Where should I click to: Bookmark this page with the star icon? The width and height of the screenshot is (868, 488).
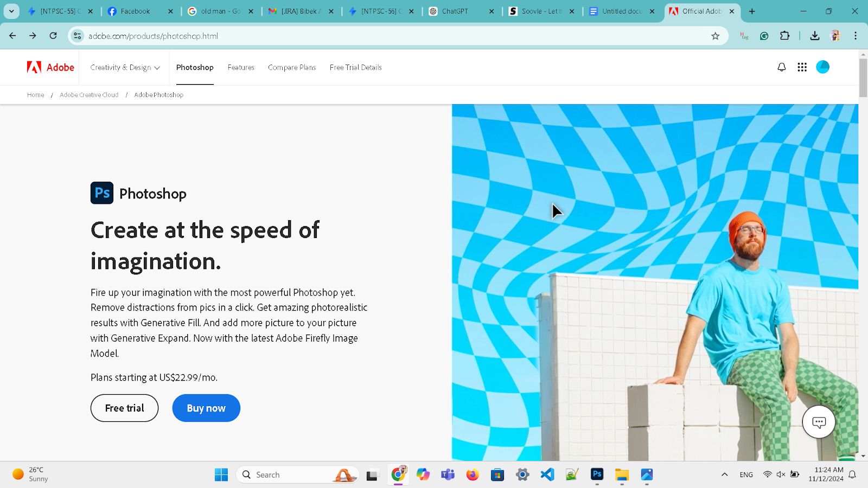pyautogui.click(x=716, y=36)
